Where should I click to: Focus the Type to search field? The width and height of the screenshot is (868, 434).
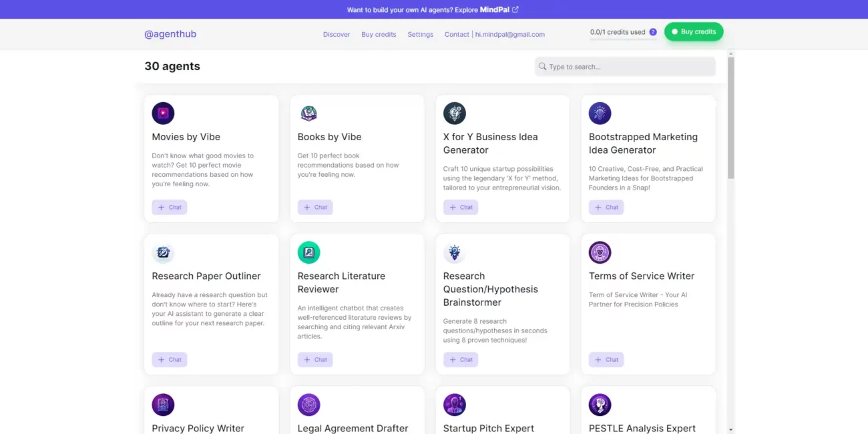point(625,67)
